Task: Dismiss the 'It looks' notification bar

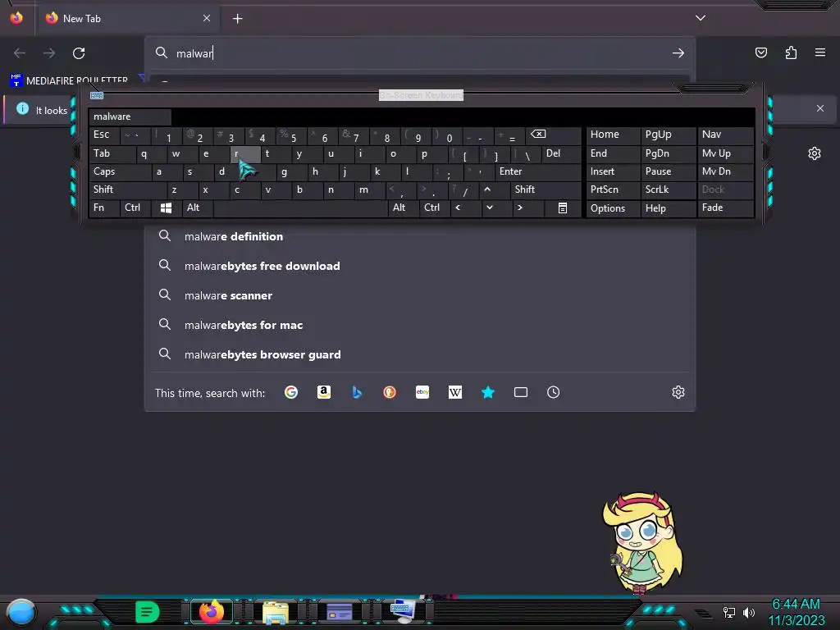Action: pyautogui.click(x=819, y=108)
